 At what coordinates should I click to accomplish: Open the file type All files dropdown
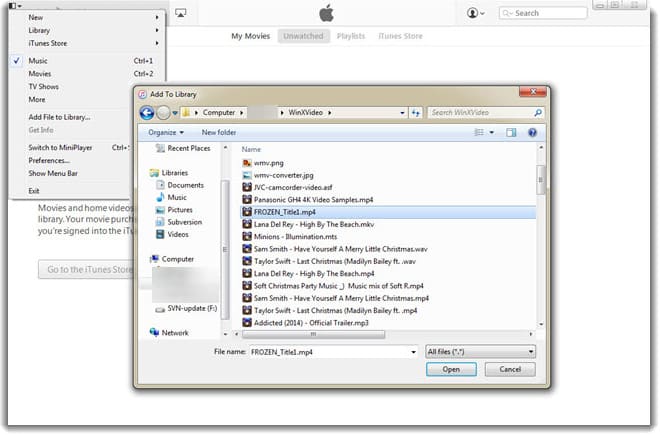pyautogui.click(x=481, y=352)
